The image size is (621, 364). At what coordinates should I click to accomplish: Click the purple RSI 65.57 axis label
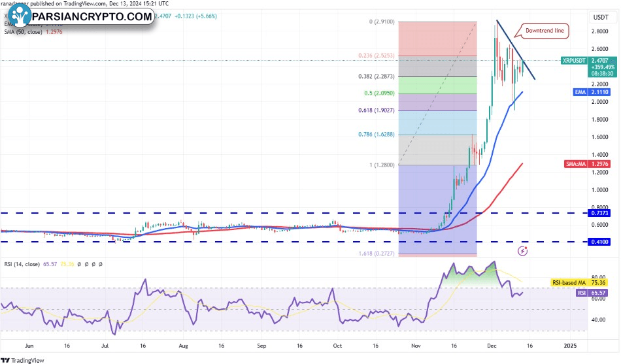(x=592, y=293)
